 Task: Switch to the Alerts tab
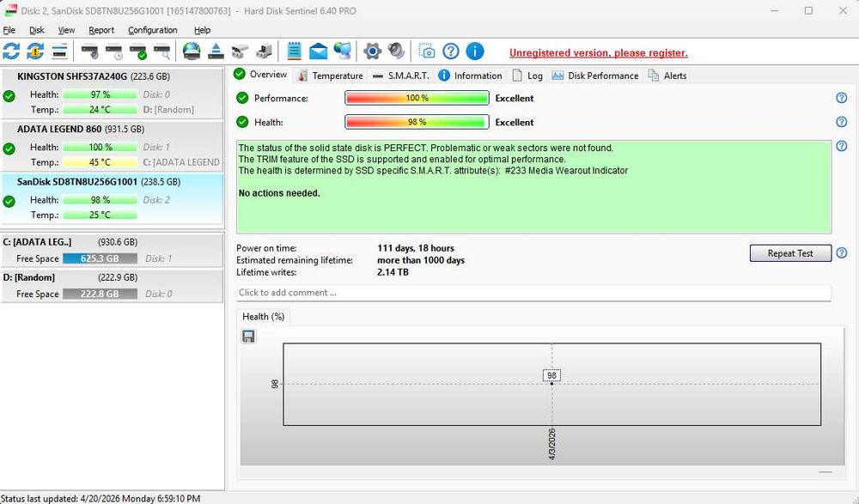pyautogui.click(x=667, y=76)
